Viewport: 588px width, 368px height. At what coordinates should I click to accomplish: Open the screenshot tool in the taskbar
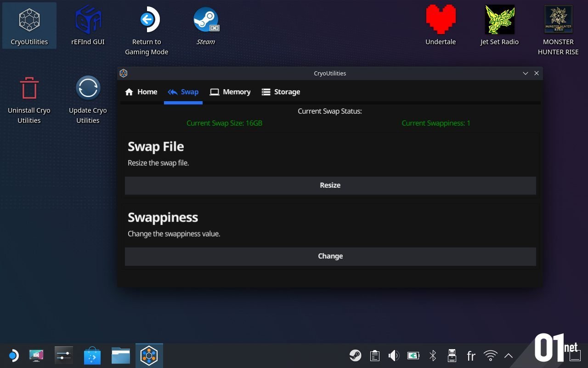coord(36,356)
